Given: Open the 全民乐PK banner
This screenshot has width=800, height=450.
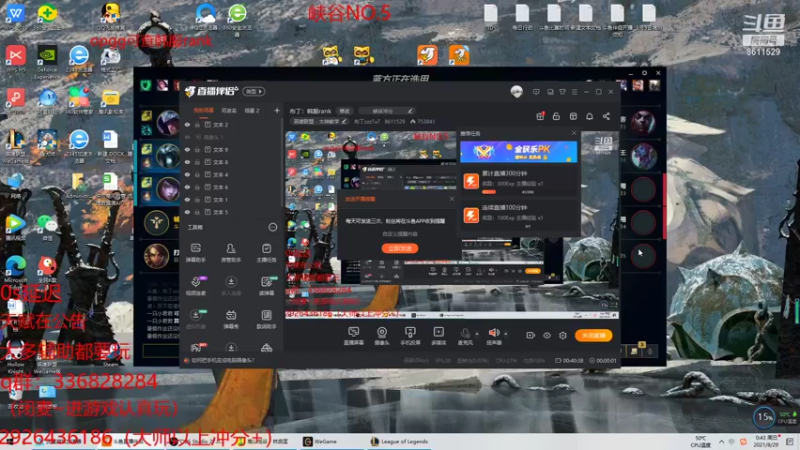Looking at the screenshot, I should tap(518, 152).
